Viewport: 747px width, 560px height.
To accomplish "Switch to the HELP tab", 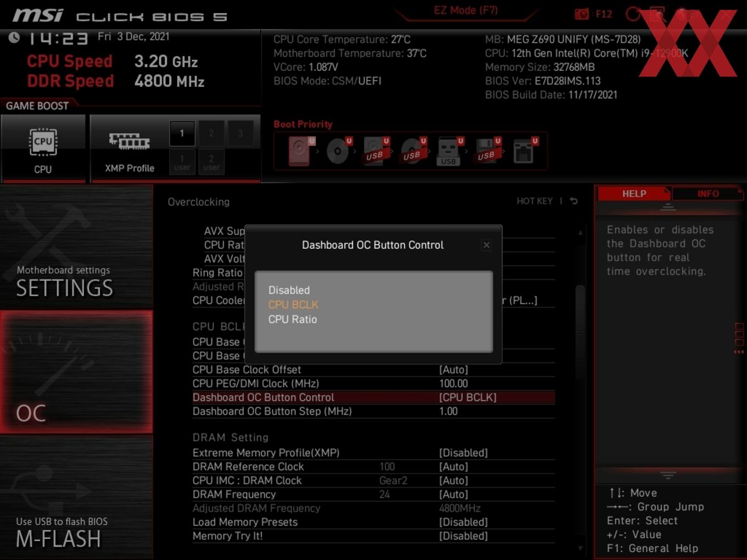I will (x=634, y=194).
